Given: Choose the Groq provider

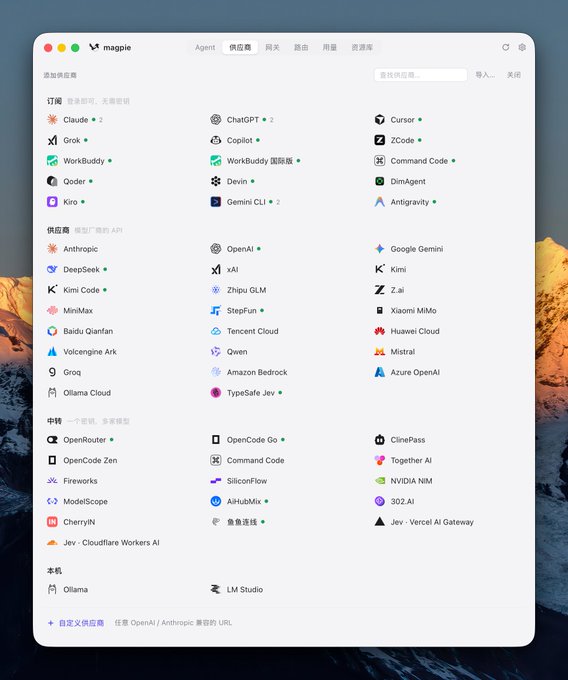Looking at the screenshot, I should (x=64, y=372).
